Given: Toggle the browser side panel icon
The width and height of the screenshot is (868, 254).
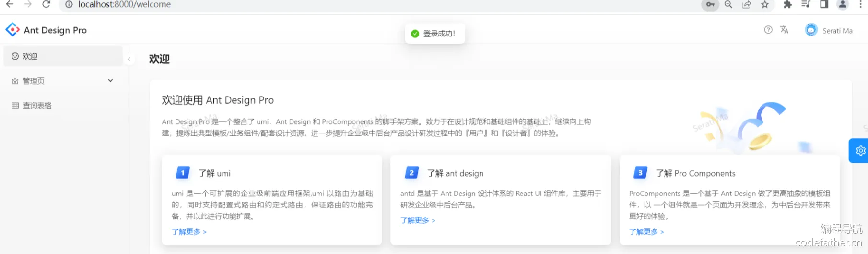Looking at the screenshot, I should tap(824, 4).
